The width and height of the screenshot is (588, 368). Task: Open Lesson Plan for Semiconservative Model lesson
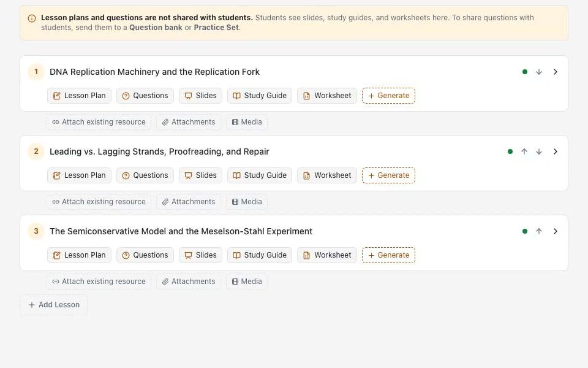pos(79,255)
